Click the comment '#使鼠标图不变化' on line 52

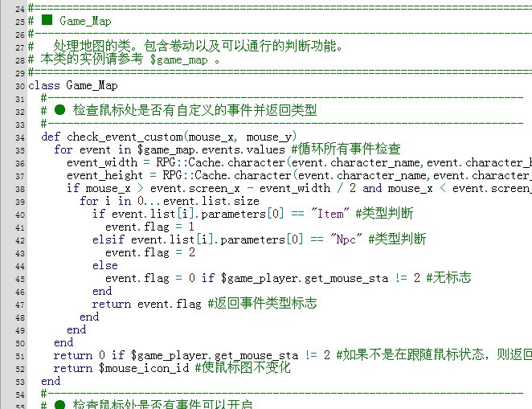point(243,367)
